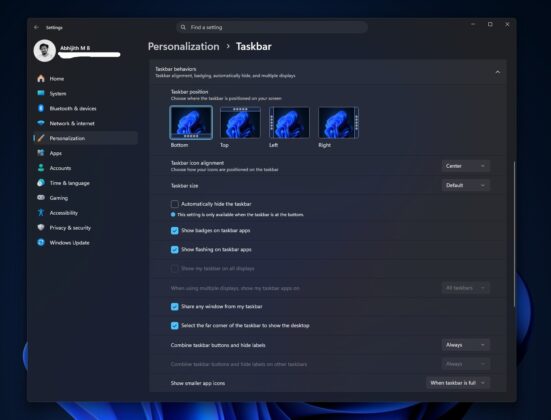Click the Gaming controller icon
Image resolution: width=551 pixels, height=420 pixels.
(41, 198)
